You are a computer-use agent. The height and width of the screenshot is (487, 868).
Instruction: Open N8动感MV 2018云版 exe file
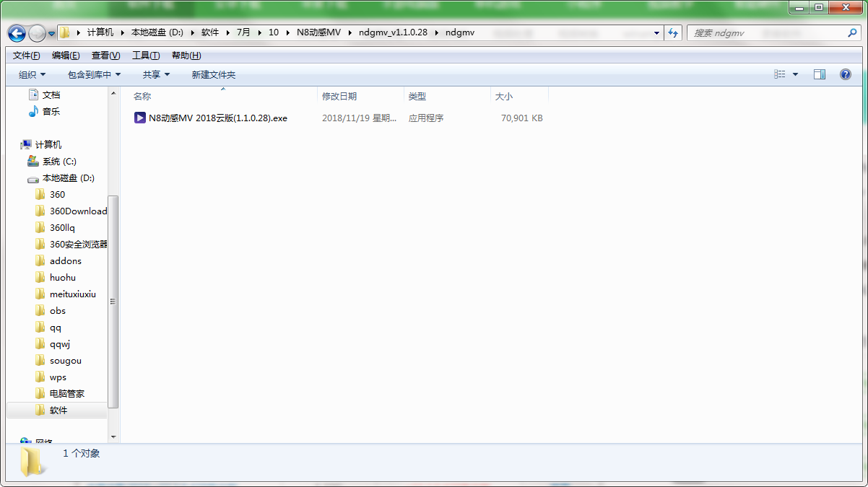[x=217, y=118]
